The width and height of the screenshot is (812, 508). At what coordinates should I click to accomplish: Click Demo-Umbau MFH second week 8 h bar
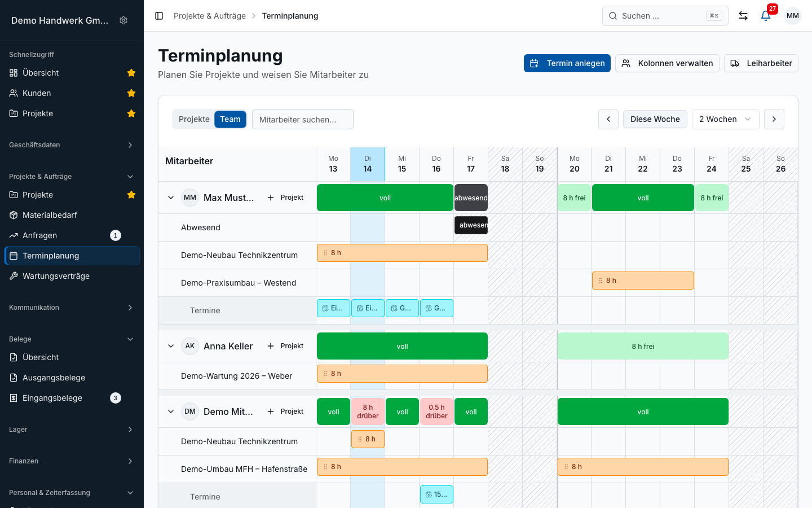click(x=643, y=467)
